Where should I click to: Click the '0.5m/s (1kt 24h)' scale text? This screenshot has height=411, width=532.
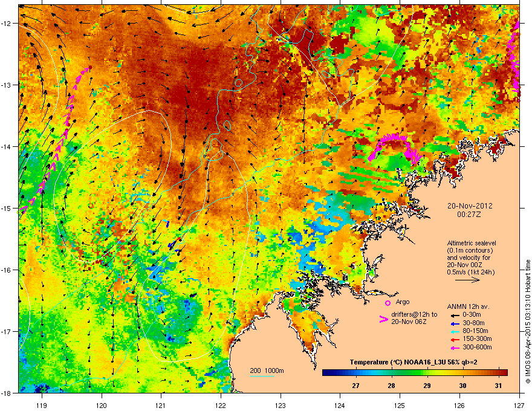(x=470, y=272)
